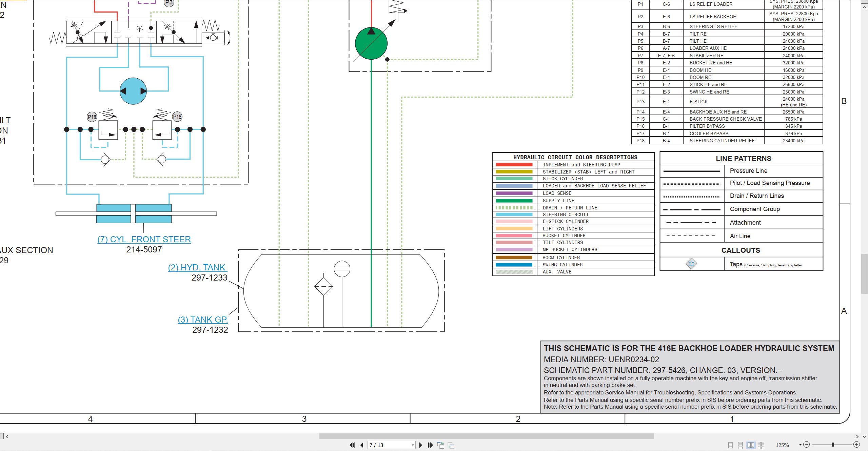Click the Taps callout diamond symbol
The image size is (868, 451).
[x=691, y=263]
